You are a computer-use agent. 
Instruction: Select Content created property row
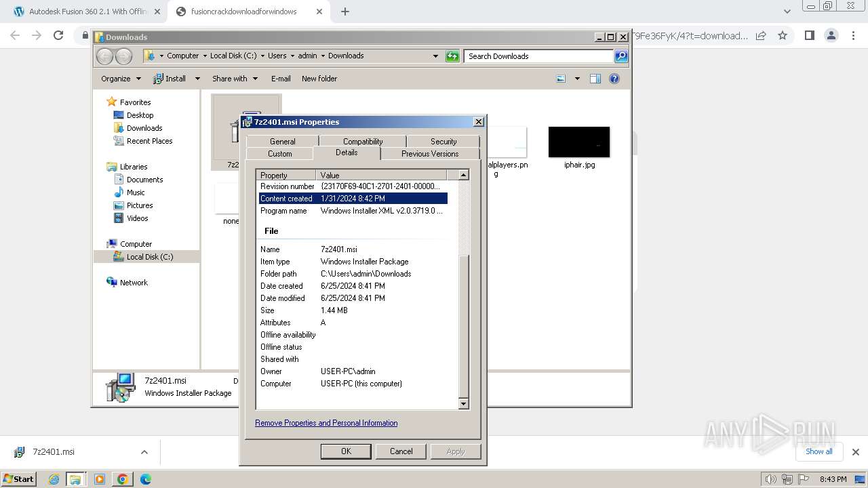[x=353, y=199]
